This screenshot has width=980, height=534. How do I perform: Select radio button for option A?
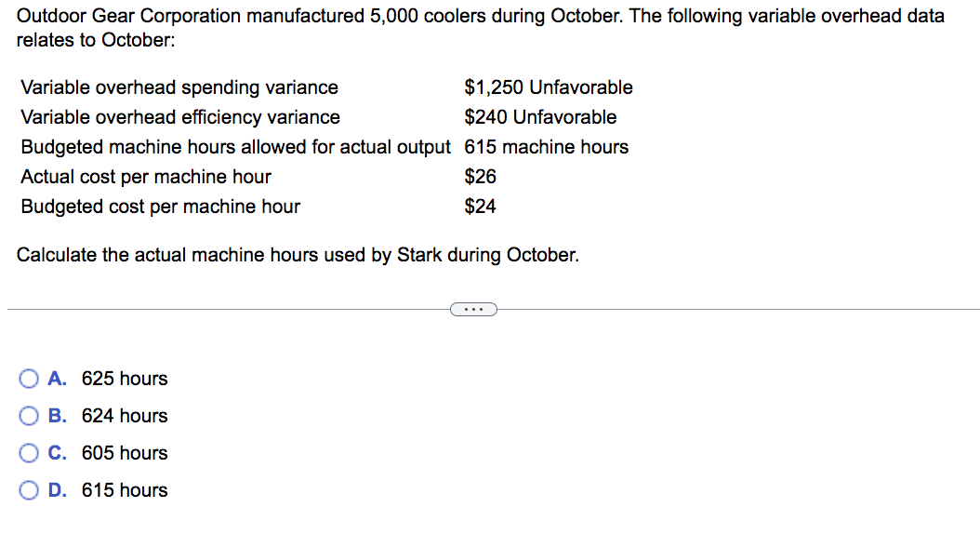pyautogui.click(x=29, y=379)
